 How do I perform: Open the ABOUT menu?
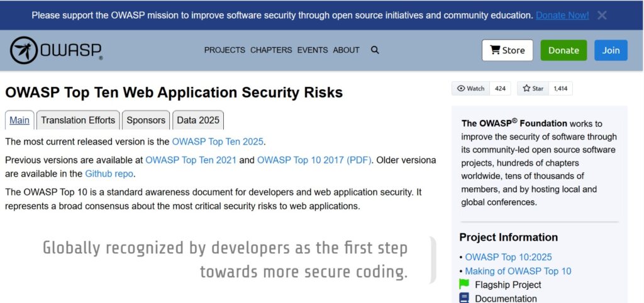click(347, 50)
